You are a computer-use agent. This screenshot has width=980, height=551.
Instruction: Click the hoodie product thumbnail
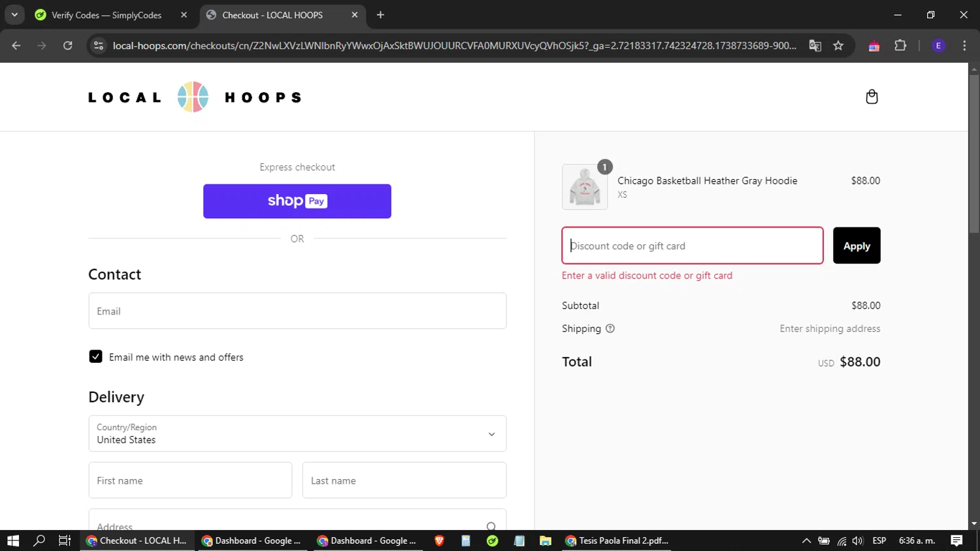(585, 187)
